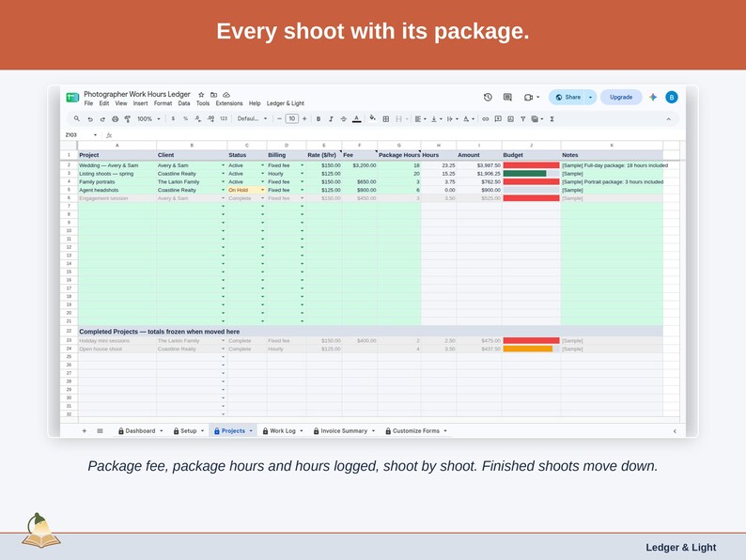Click the Upgrade button
746x560 pixels.
(x=621, y=97)
